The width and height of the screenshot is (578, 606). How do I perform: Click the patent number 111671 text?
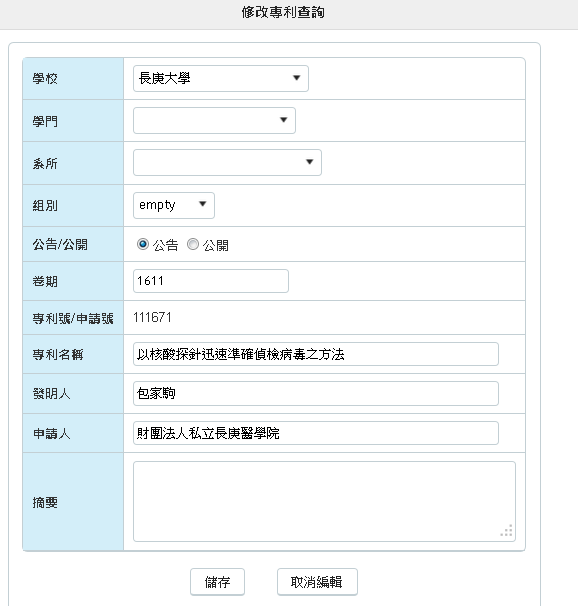pyautogui.click(x=152, y=318)
